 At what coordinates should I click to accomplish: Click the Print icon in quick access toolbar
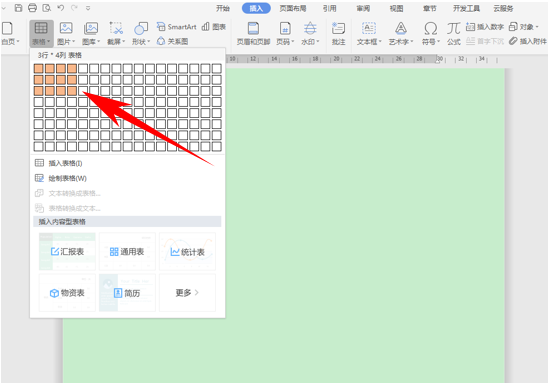click(x=32, y=8)
